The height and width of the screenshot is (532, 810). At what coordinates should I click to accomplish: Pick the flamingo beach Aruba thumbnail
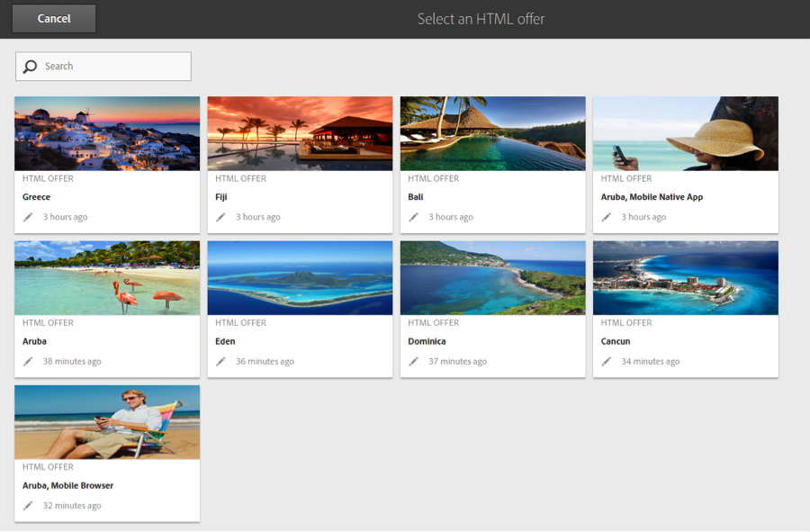coord(107,278)
